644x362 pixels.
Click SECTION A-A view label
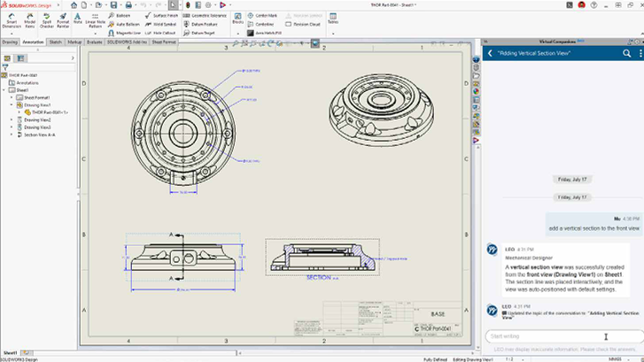322,278
